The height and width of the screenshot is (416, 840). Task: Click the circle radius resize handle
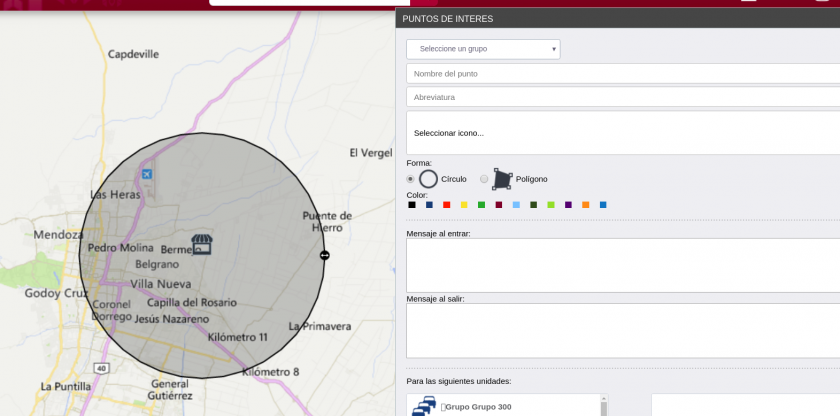pyautogui.click(x=324, y=255)
